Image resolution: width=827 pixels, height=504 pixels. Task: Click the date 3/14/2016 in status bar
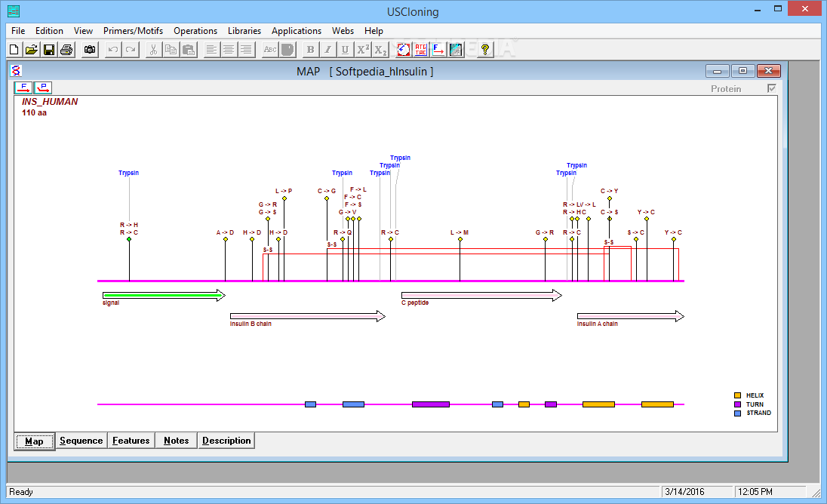[x=684, y=491]
